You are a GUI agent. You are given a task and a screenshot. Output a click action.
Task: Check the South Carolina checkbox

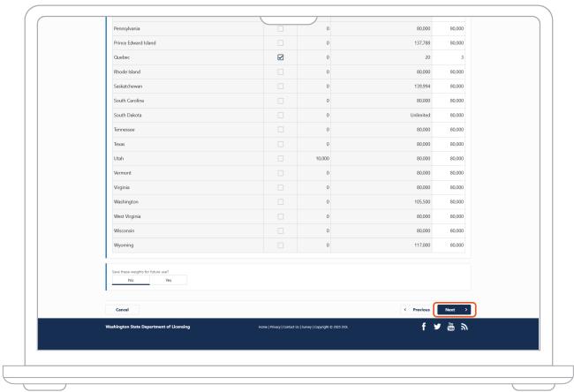(x=281, y=101)
